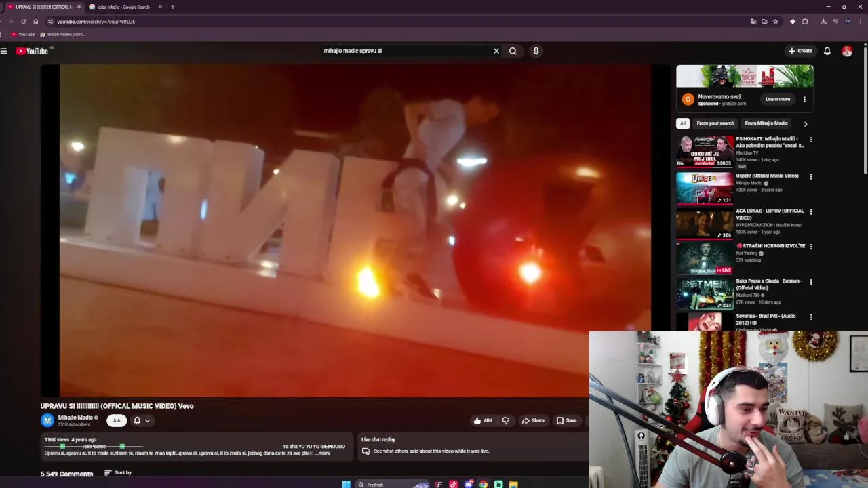The width and height of the screenshot is (868, 488).
Task: Open media control icon in toolbar
Action: pos(836,22)
